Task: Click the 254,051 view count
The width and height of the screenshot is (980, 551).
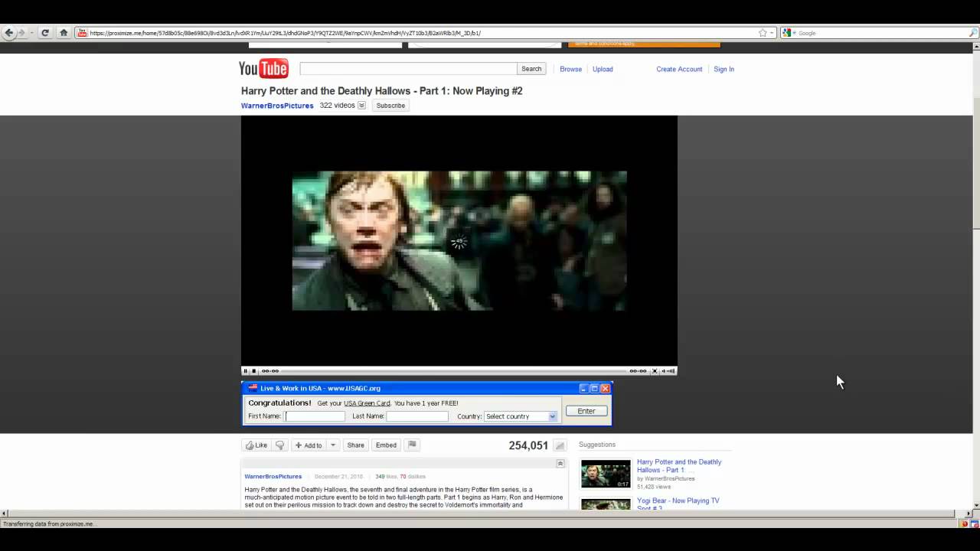Action: 528,445
